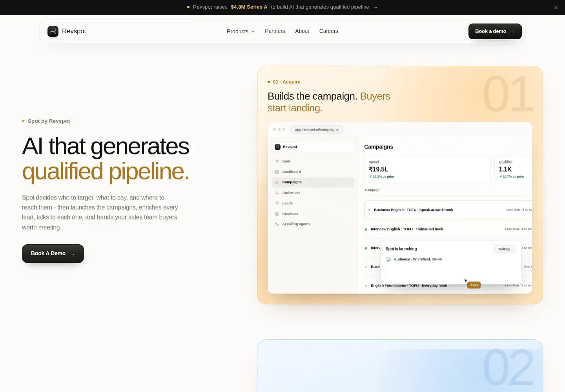Screen dimensions: 565x392
Task: Click the 'Spot by Revspot' label
Action: 49,121
